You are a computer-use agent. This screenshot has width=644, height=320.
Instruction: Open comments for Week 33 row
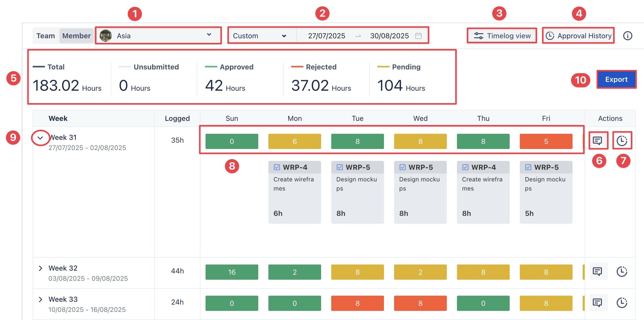point(598,302)
